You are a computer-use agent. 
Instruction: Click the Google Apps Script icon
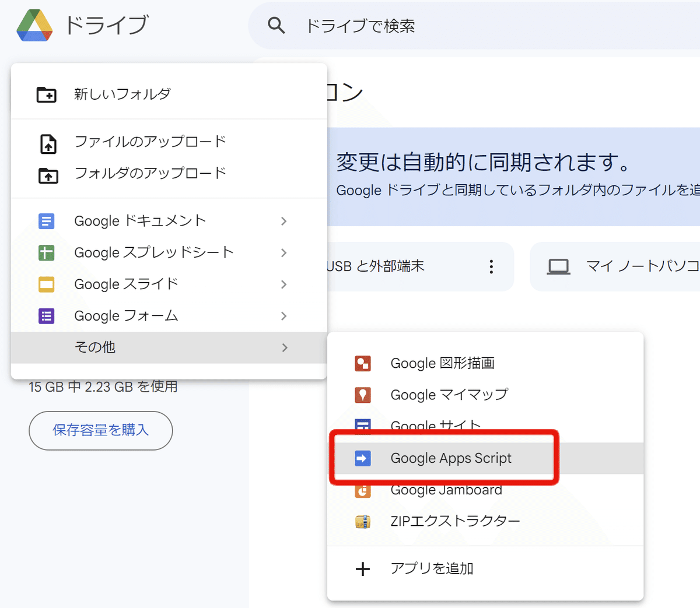tap(363, 458)
